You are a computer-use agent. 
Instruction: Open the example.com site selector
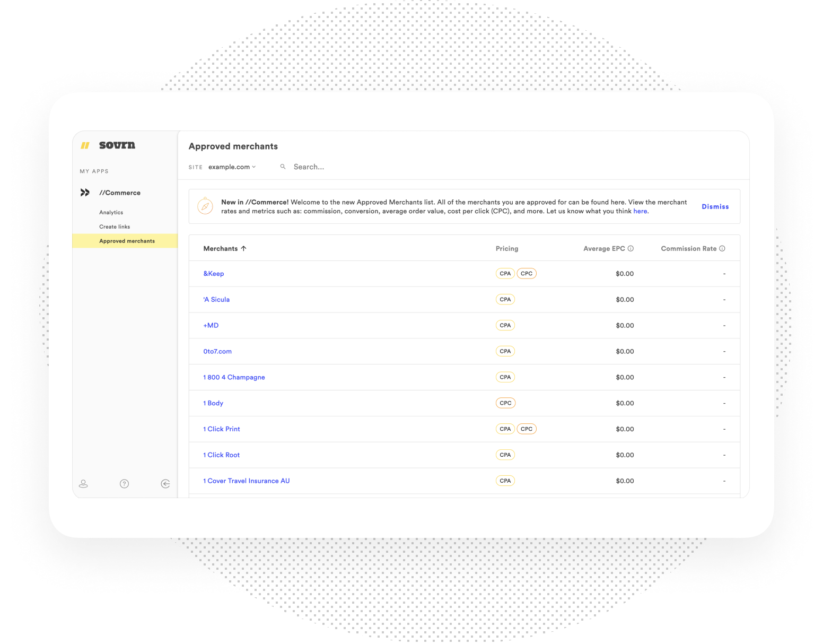pos(232,166)
